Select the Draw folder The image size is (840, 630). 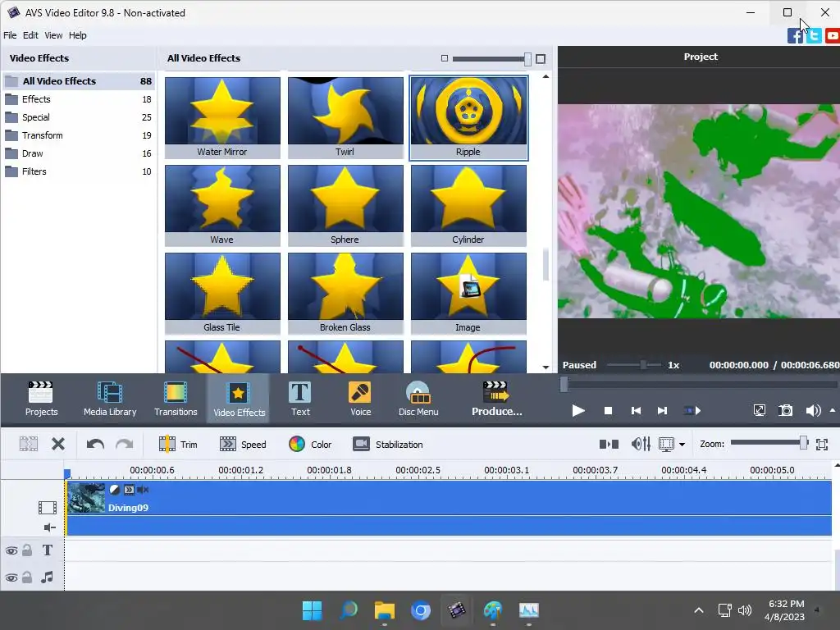(x=78, y=153)
